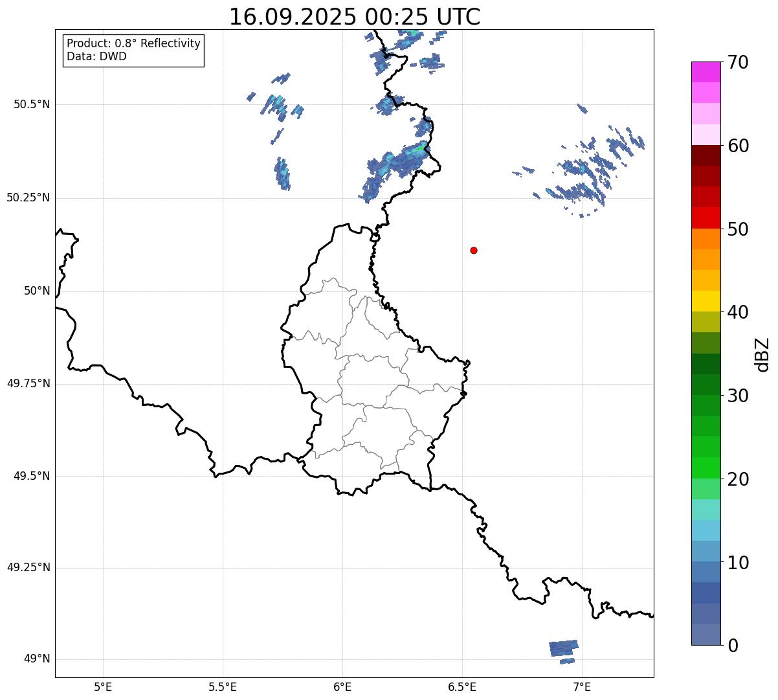The height and width of the screenshot is (700, 778).
Task: Click the radar echo patch near 49°N 7°E
Action: click(563, 648)
